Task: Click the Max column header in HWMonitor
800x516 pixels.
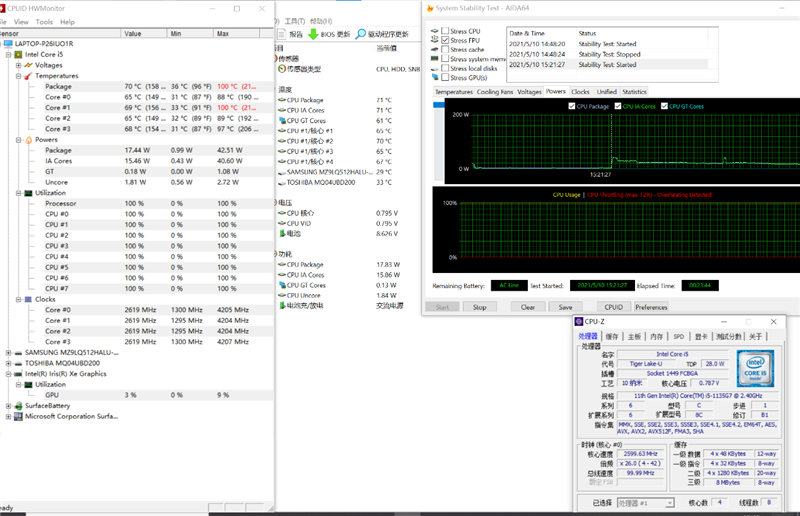Action: tap(223, 33)
